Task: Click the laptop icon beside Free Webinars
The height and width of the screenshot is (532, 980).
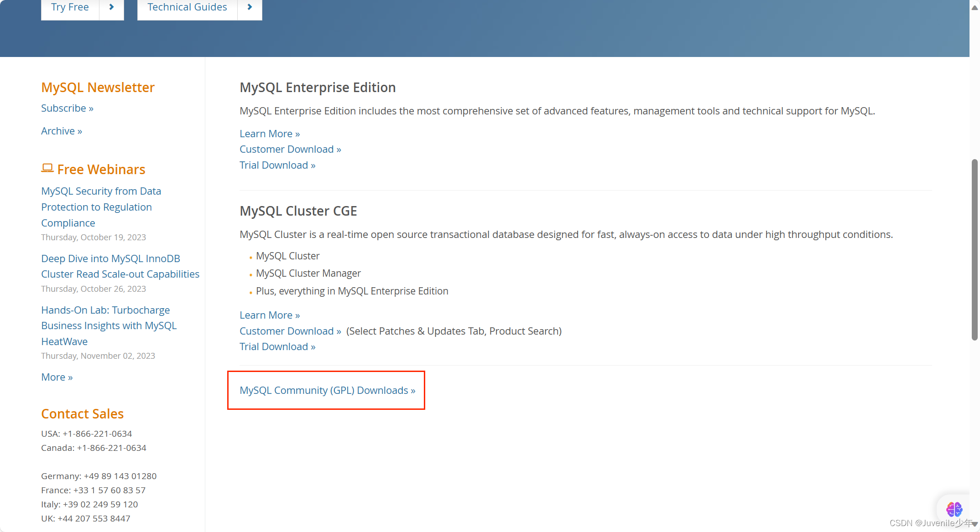Action: [x=47, y=168]
